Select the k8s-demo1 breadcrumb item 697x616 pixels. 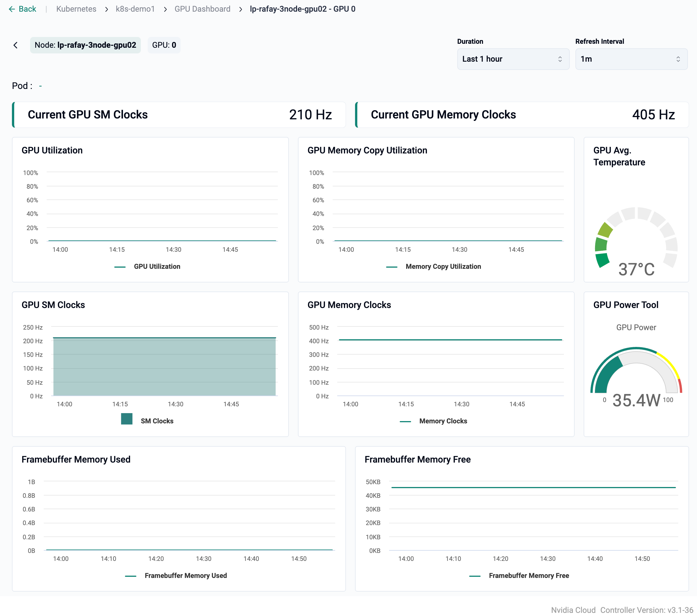click(x=135, y=9)
